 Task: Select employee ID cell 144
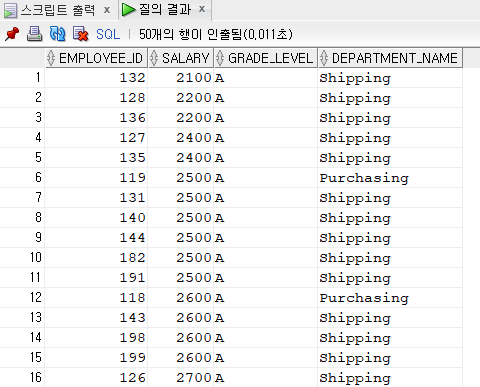(x=96, y=238)
